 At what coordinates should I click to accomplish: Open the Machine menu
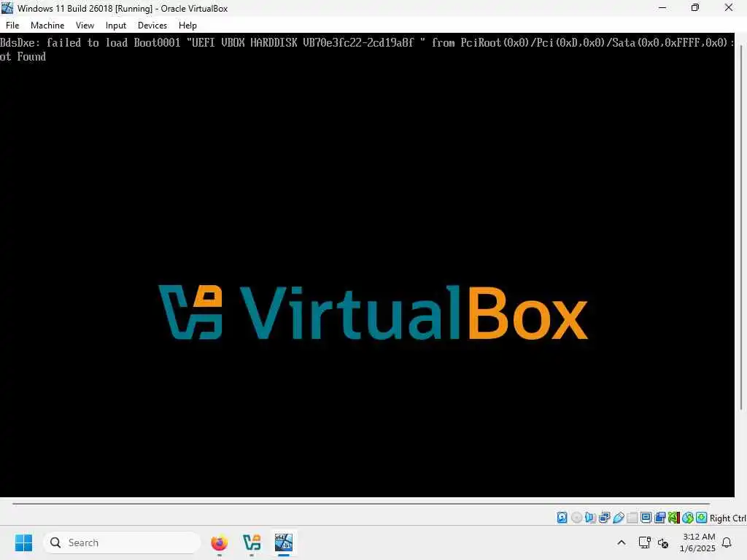47,26
